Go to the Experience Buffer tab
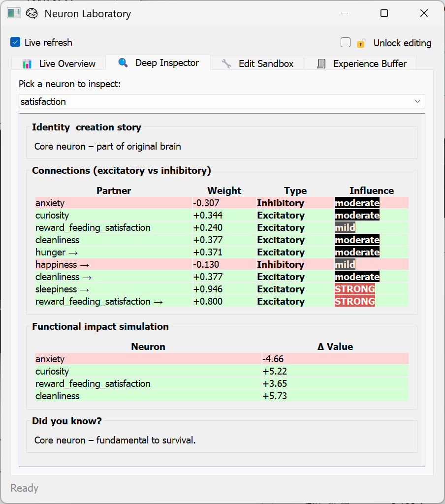This screenshot has width=445, height=504. pos(361,63)
